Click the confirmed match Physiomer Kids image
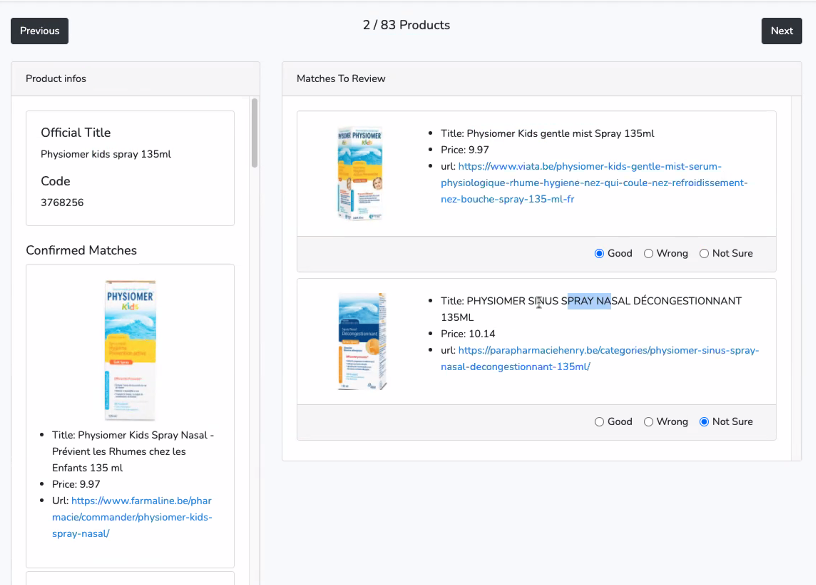 130,348
